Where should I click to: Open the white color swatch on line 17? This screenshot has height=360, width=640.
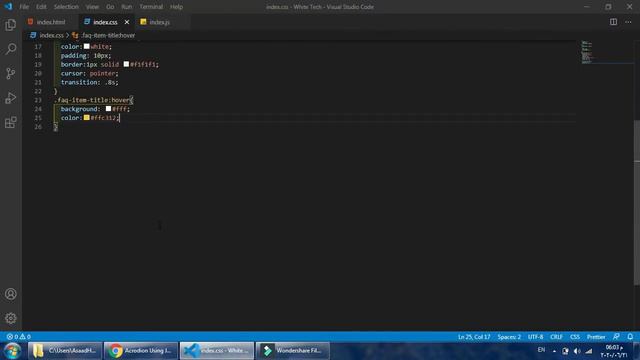click(87, 47)
